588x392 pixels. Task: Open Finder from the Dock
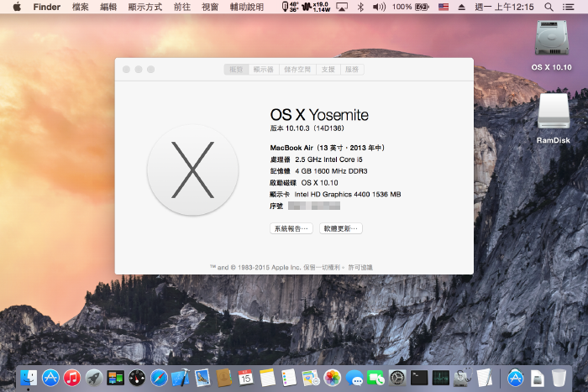pos(29,378)
